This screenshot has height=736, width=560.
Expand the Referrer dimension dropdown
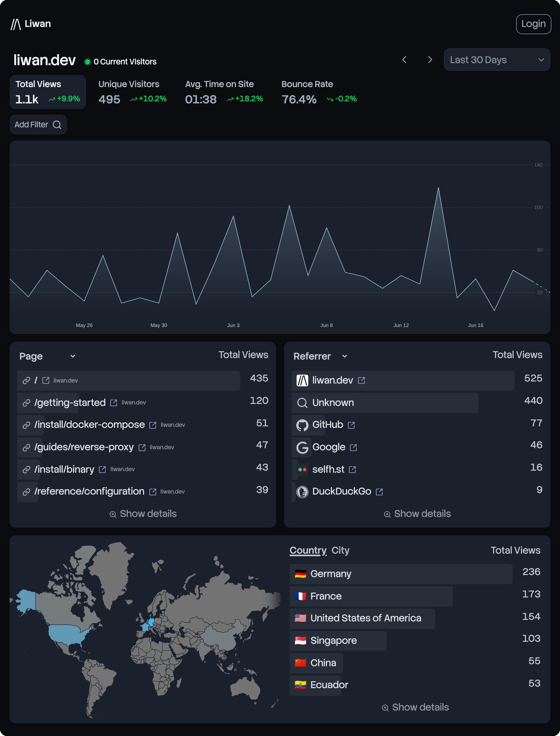(x=321, y=356)
